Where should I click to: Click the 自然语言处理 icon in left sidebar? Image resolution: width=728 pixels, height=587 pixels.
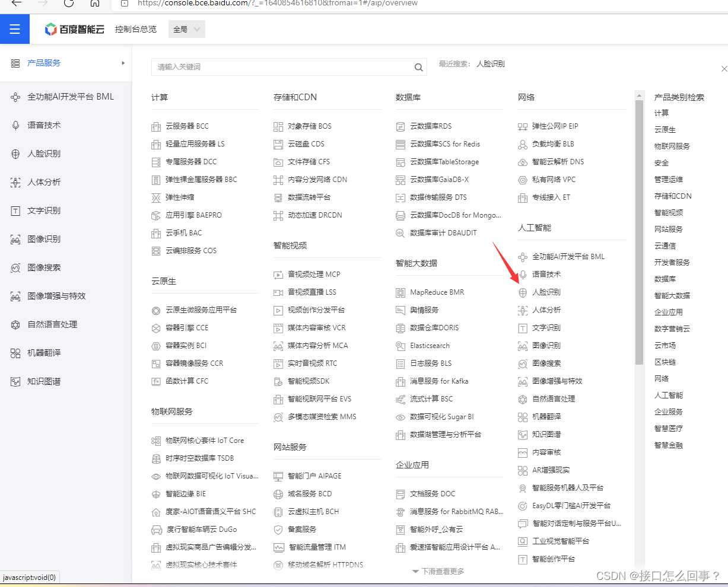pyautogui.click(x=15, y=324)
